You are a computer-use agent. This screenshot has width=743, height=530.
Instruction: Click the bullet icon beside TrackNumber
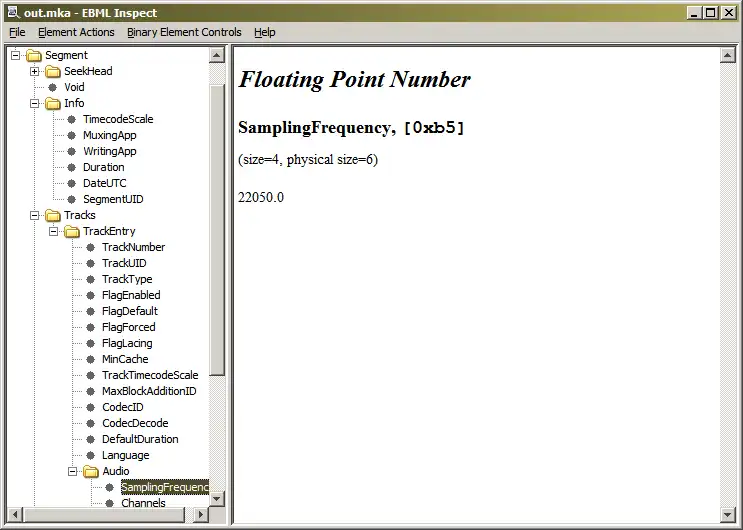coord(91,247)
